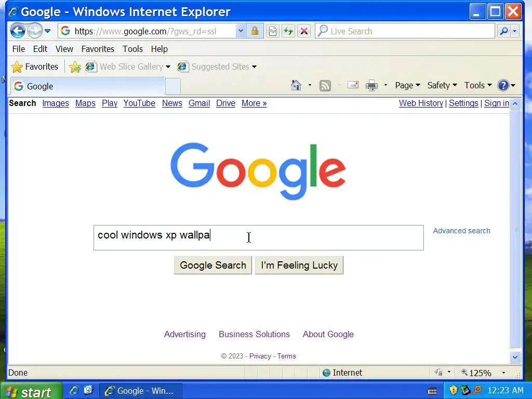Click the Google taskbar window button
The image size is (532, 399).
tap(140, 391)
